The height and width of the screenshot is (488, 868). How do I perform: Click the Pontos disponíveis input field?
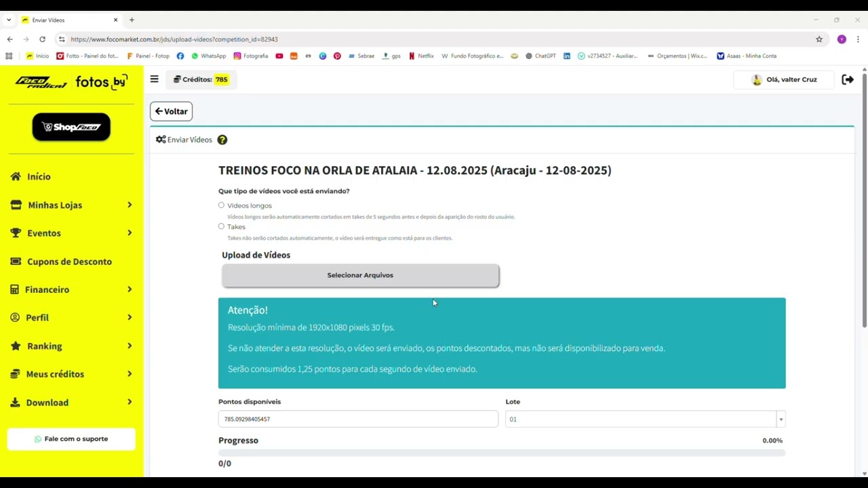tap(358, 419)
